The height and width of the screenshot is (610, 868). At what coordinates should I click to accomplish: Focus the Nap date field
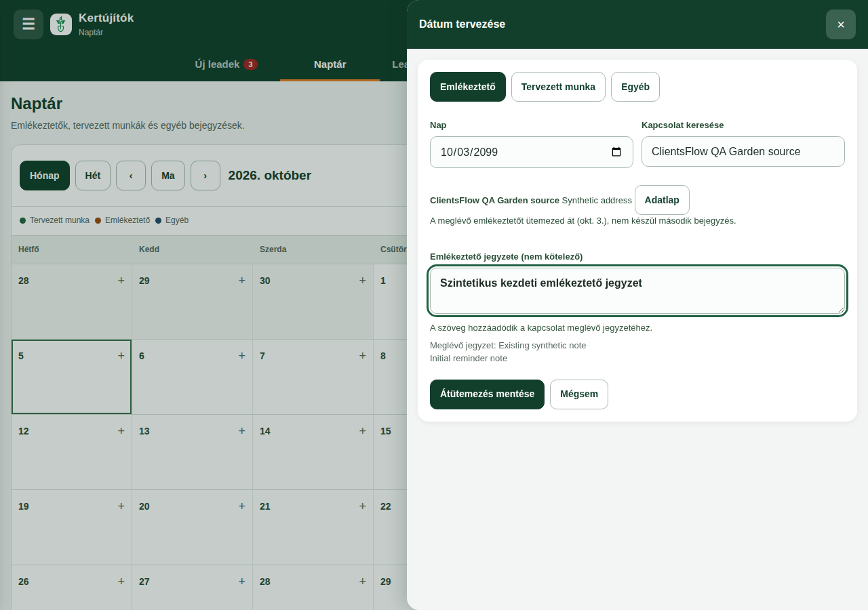coord(532,152)
